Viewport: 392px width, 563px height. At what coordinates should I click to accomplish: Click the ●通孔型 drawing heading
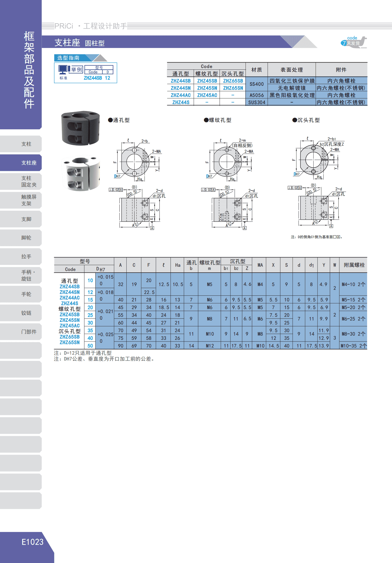(119, 120)
